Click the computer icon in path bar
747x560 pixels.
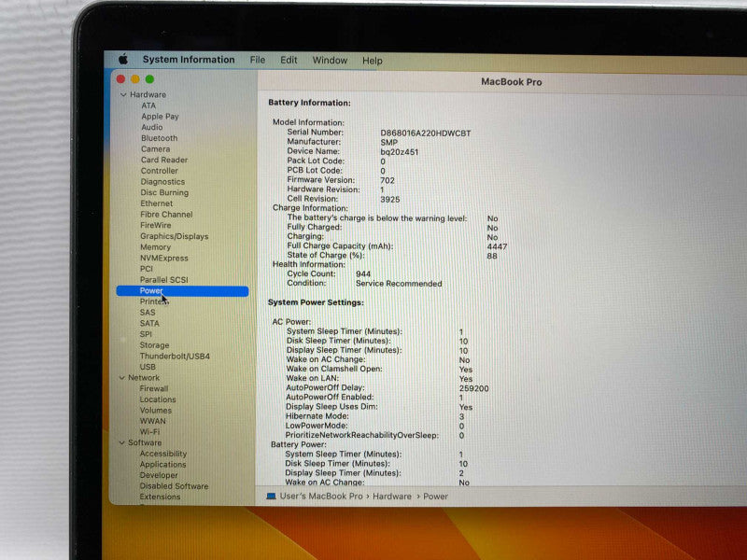coord(271,497)
